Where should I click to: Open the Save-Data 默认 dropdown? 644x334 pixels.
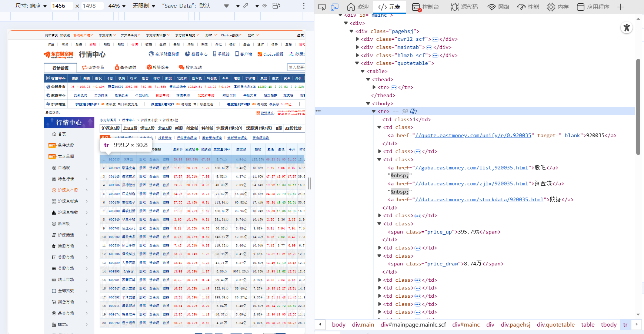196,6
